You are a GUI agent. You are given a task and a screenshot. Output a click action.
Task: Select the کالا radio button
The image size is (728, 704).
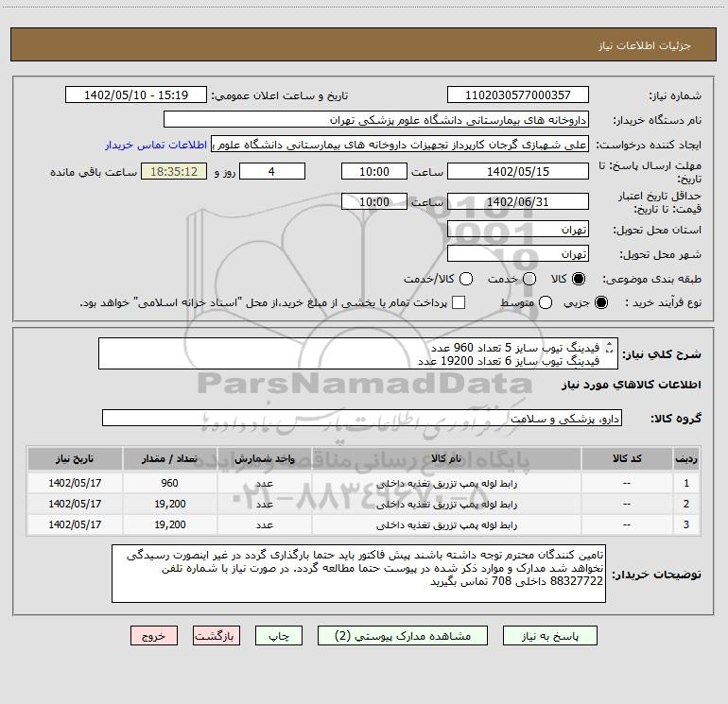tap(579, 279)
